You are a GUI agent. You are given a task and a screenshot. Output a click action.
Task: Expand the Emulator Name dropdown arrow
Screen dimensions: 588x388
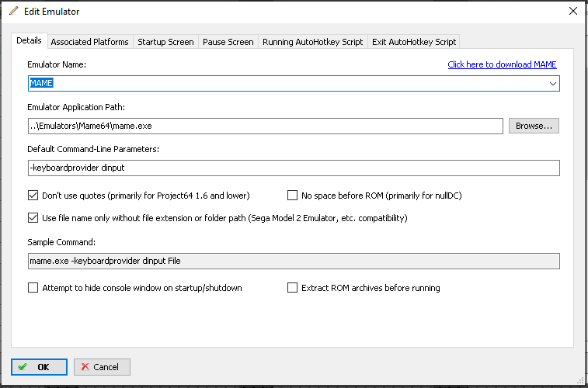coord(553,84)
